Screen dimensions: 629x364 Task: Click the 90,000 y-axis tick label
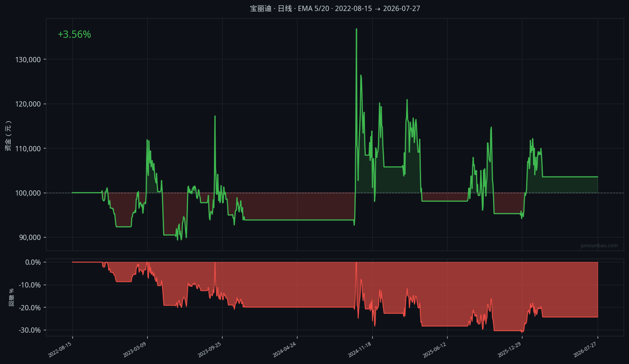(30, 238)
